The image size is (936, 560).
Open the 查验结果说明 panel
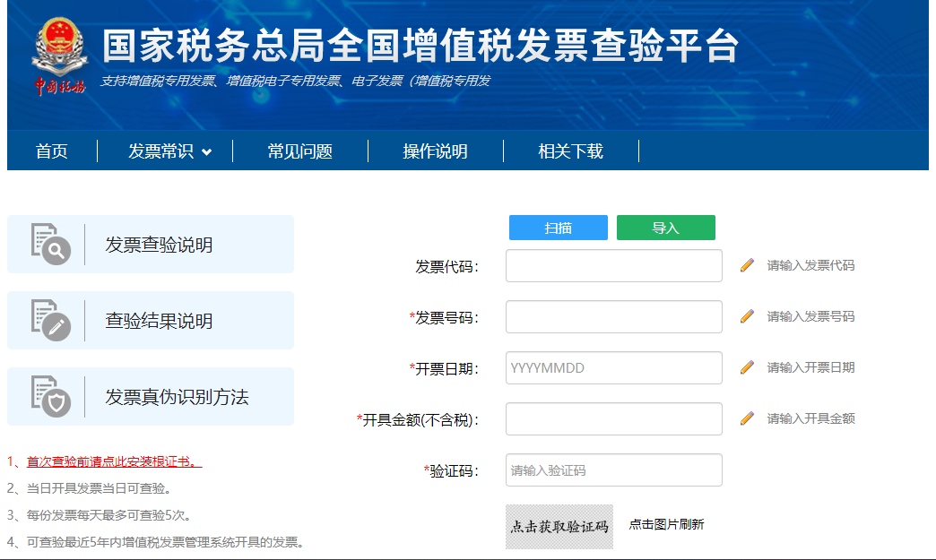(151, 320)
